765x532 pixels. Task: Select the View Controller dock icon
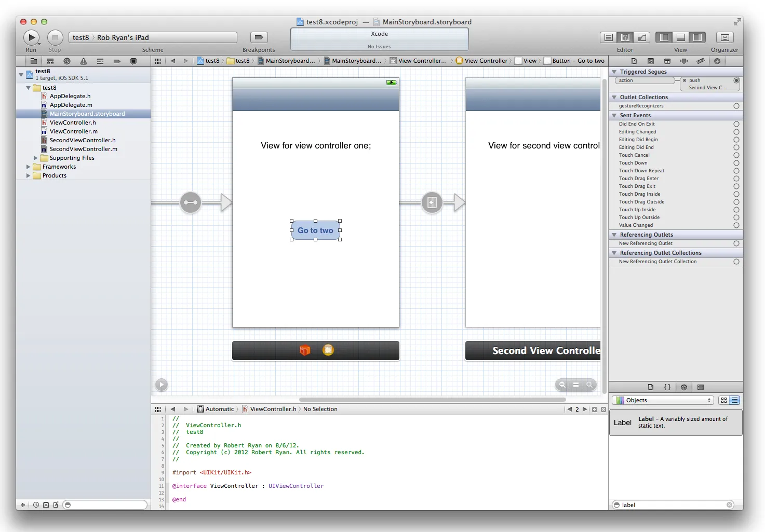[x=328, y=350]
